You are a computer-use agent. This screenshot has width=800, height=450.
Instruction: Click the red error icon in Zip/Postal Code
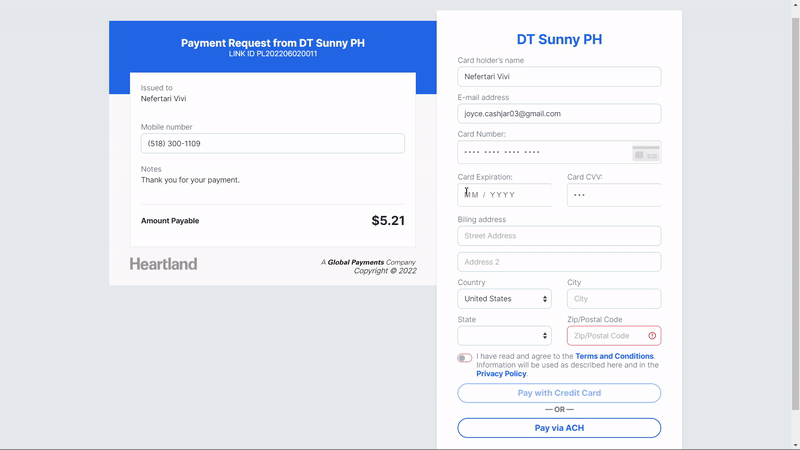652,336
